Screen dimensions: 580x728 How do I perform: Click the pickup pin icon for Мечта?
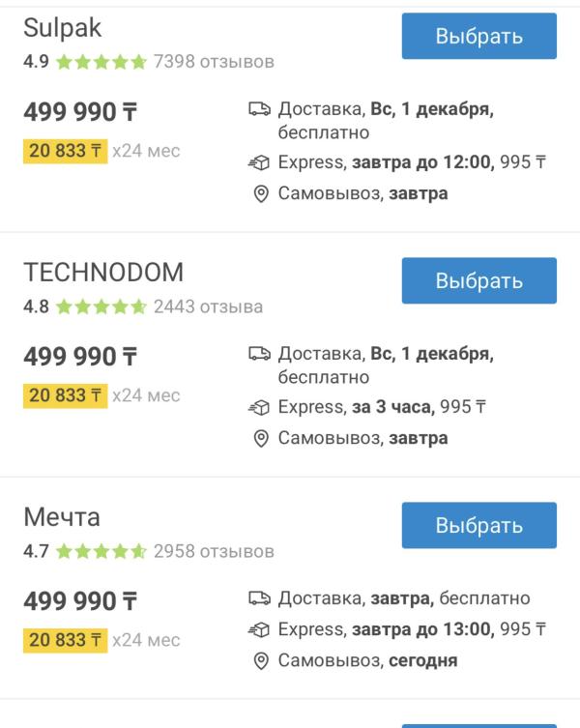(261, 660)
